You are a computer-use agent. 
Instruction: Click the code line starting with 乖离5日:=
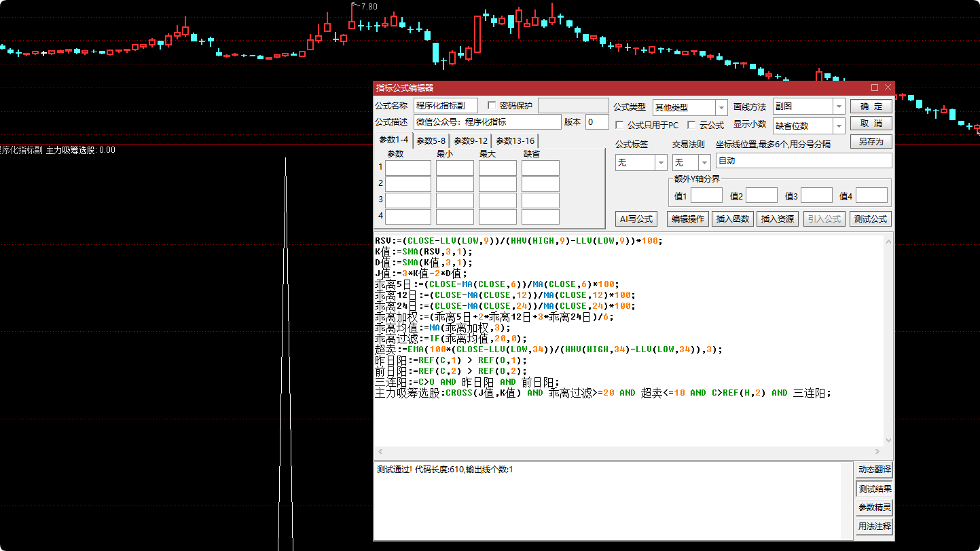[x=498, y=284]
